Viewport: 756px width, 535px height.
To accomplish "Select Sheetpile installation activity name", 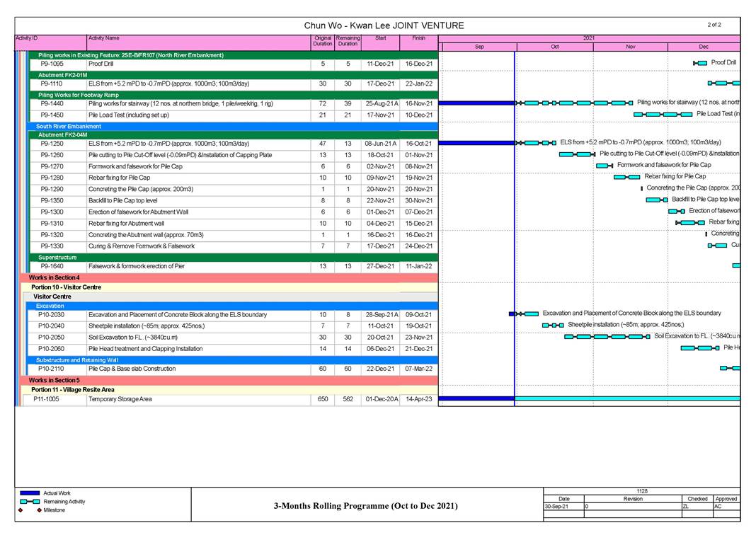I will [147, 326].
